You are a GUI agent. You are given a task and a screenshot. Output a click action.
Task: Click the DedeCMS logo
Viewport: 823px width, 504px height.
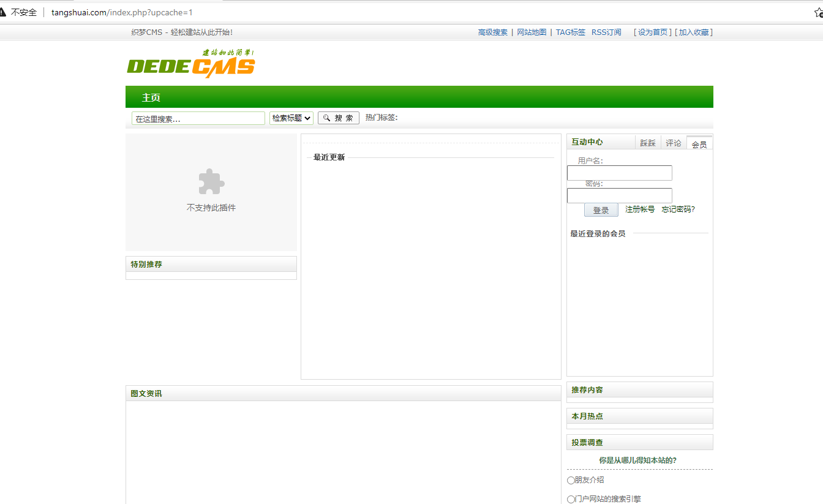pyautogui.click(x=190, y=63)
